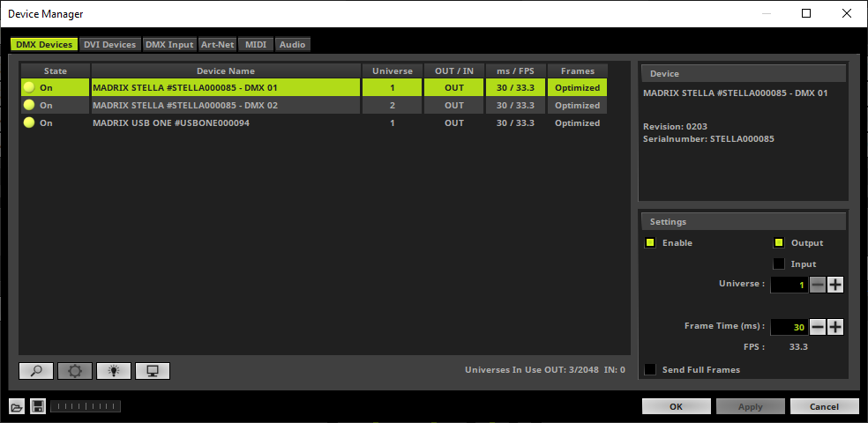The width and height of the screenshot is (868, 423).
Task: Click the open folder icon at bottom left
Action: pos(17,407)
